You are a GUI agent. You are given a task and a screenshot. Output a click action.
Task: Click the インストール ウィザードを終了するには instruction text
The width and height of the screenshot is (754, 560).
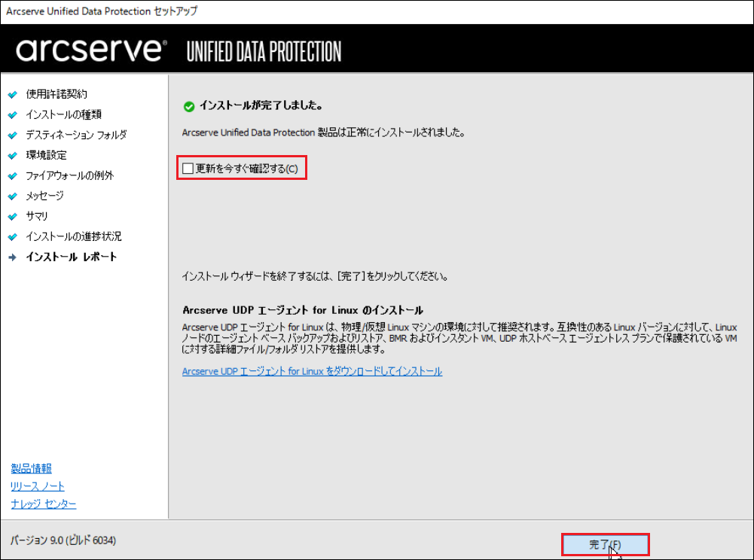pyautogui.click(x=315, y=276)
